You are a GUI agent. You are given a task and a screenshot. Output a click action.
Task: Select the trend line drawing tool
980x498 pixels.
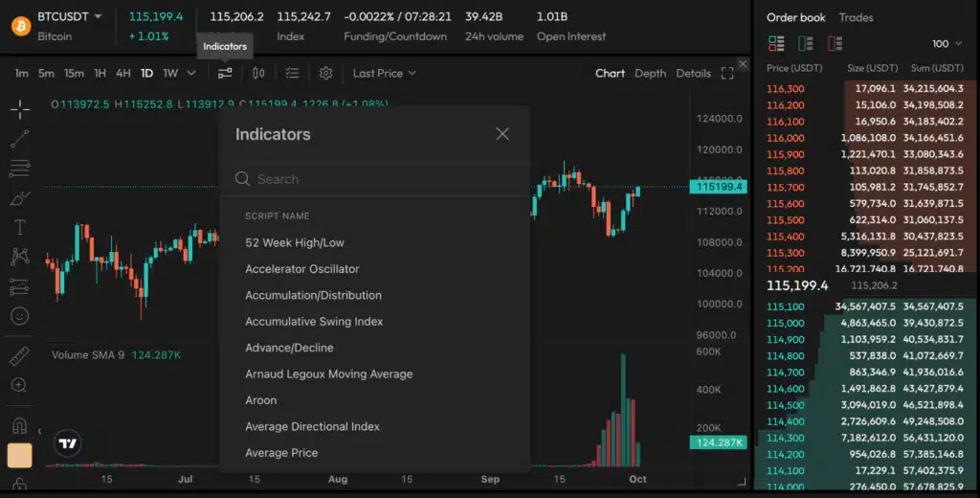(19, 139)
